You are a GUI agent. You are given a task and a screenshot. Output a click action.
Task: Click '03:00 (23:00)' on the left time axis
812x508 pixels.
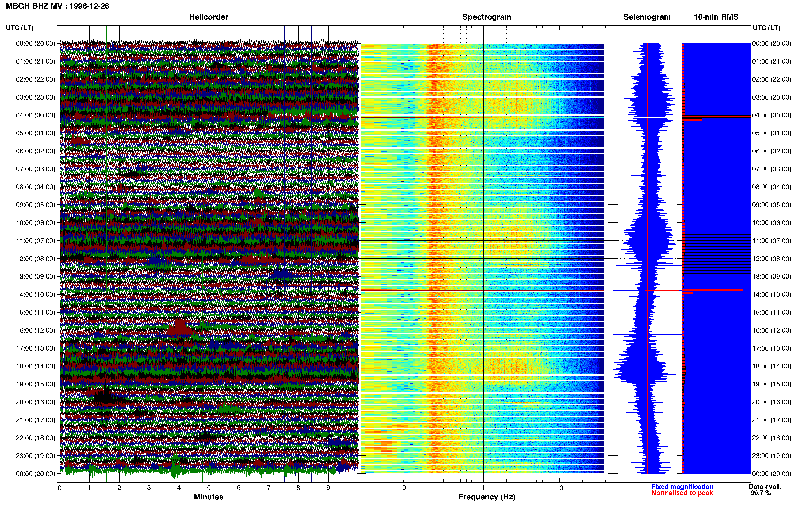tap(36, 97)
